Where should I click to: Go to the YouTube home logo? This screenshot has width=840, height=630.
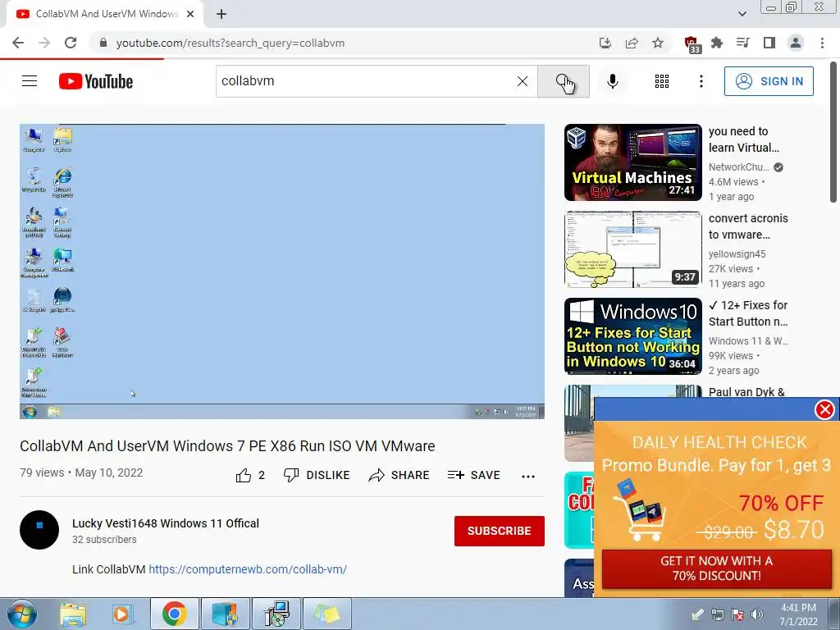[96, 81]
